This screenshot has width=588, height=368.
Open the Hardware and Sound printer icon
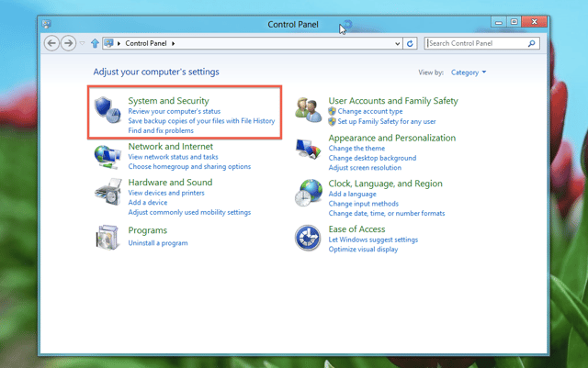(108, 192)
